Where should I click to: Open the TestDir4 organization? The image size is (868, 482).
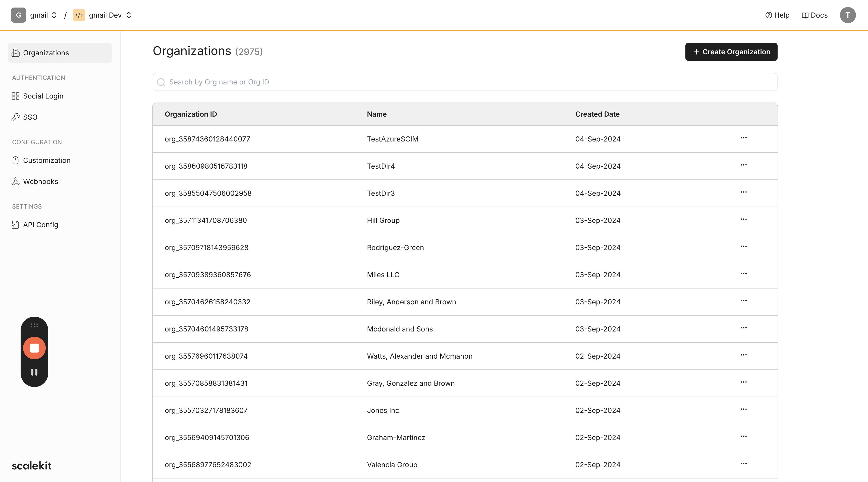point(381,166)
